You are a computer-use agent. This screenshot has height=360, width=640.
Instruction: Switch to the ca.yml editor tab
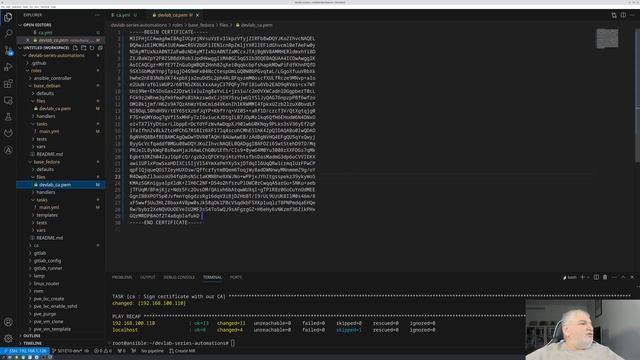tap(124, 15)
